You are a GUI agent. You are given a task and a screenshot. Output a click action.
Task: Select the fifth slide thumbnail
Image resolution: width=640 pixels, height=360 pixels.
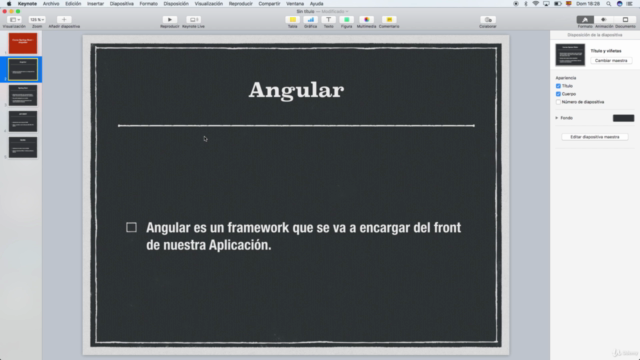coord(23,147)
